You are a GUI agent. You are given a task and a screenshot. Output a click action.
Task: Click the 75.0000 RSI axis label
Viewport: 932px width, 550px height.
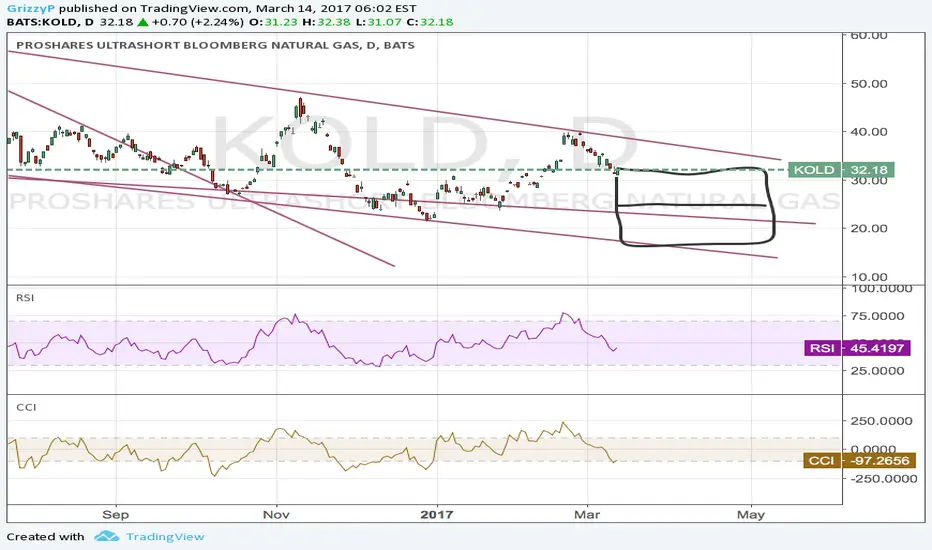[x=877, y=316]
